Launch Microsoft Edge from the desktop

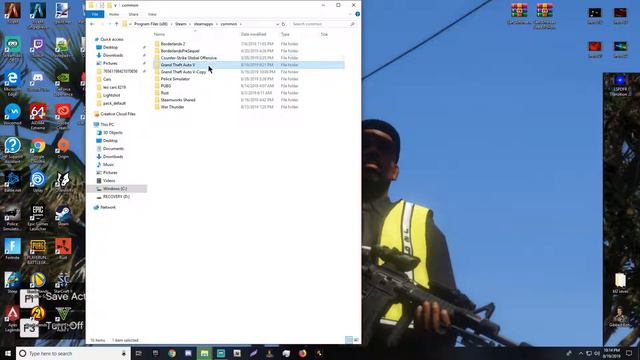pos(12,83)
